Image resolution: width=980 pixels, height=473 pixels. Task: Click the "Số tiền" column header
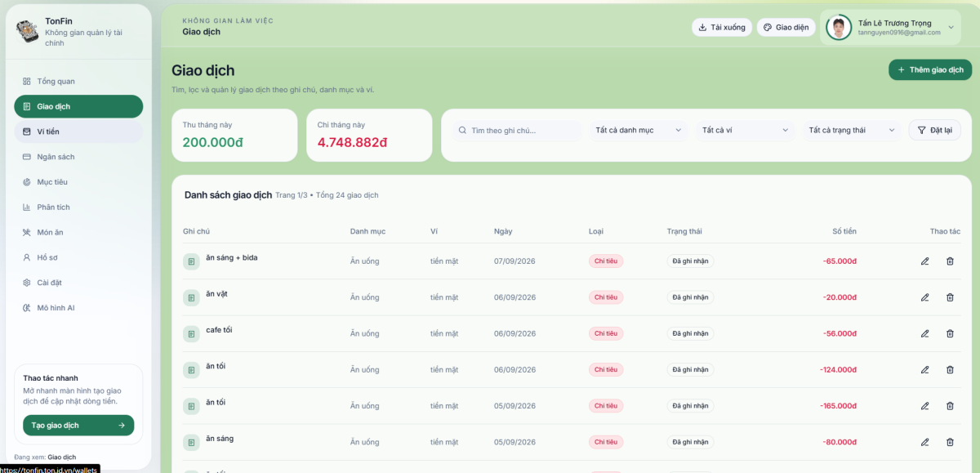point(844,231)
